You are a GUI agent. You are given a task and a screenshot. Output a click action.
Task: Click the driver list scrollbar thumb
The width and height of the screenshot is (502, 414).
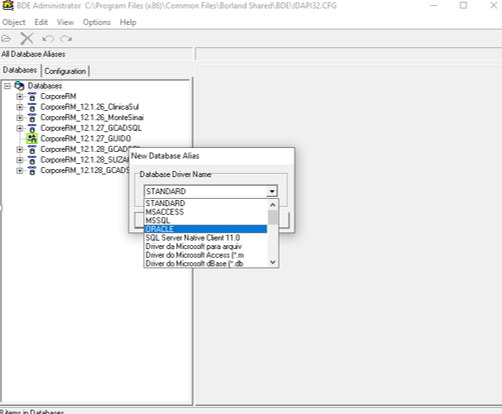click(x=273, y=217)
